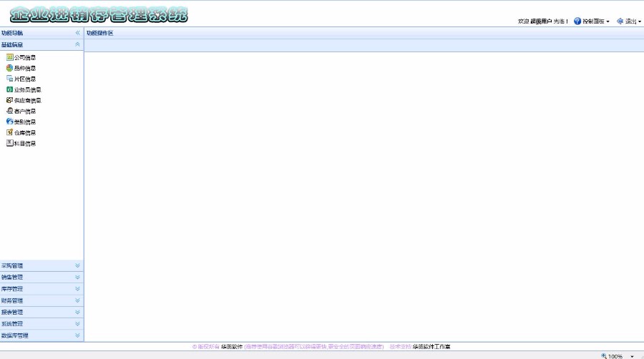Select the green 业务员信息 icon

pyautogui.click(x=9, y=89)
